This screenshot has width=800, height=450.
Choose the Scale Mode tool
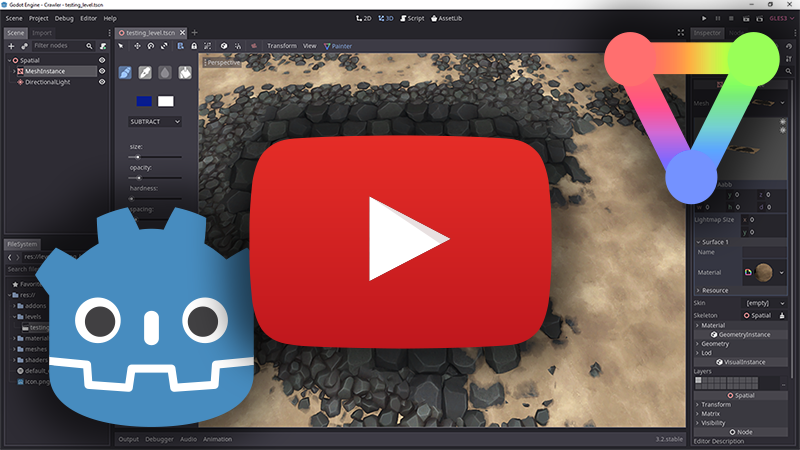point(164,46)
